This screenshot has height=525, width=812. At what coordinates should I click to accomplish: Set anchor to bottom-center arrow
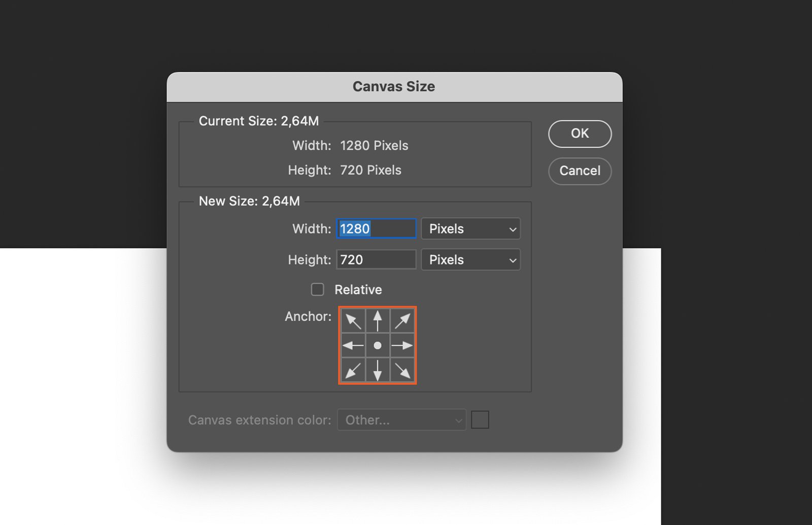[378, 370]
